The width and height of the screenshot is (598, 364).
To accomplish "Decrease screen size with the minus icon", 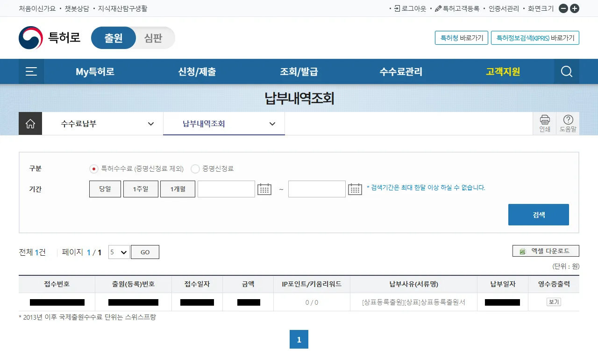I will (x=563, y=8).
